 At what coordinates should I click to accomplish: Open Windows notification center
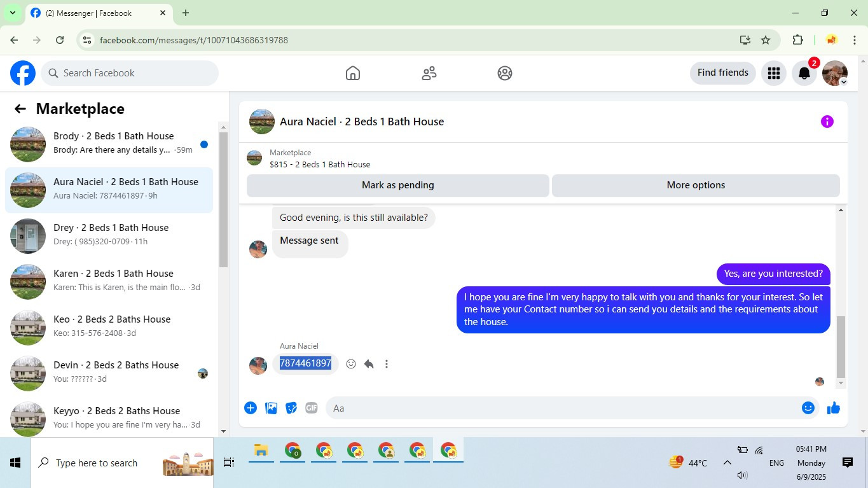click(x=848, y=463)
